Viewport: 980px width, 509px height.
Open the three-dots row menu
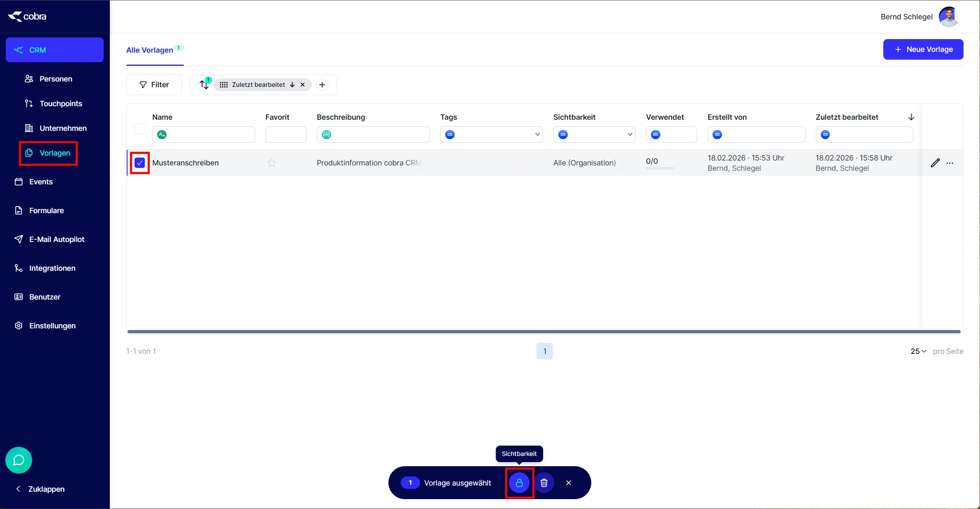[x=950, y=163]
